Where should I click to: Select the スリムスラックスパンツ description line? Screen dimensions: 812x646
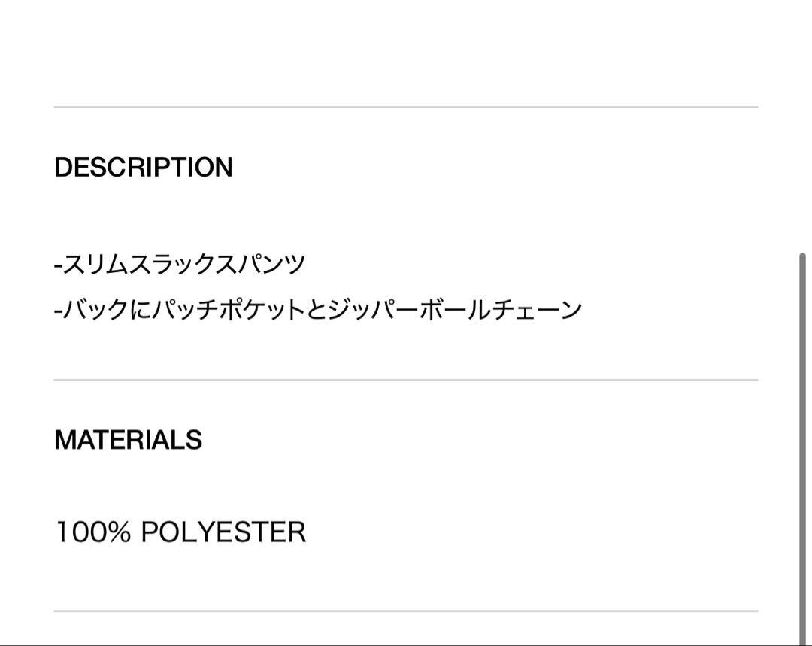click(180, 264)
